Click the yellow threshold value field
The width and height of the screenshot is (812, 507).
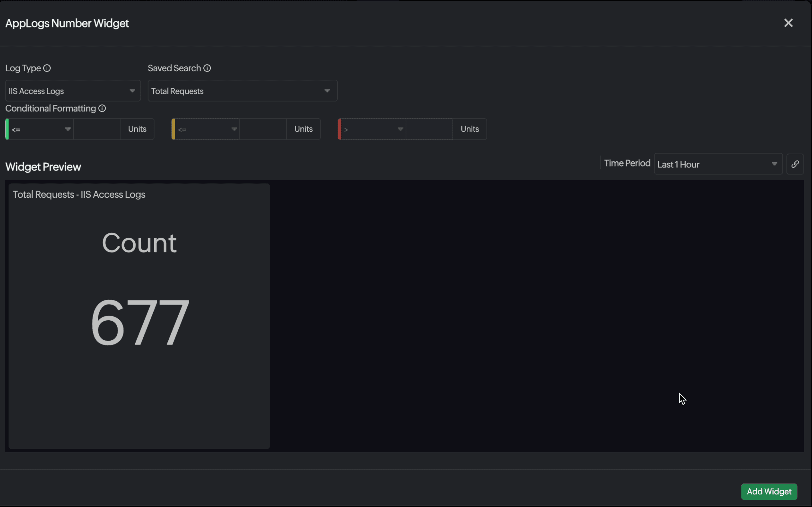[x=263, y=129]
